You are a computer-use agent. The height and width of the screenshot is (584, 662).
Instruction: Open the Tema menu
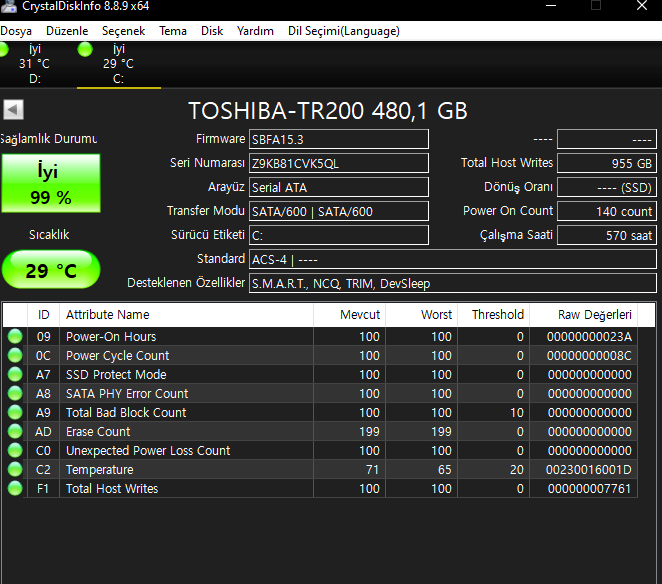pos(173,31)
